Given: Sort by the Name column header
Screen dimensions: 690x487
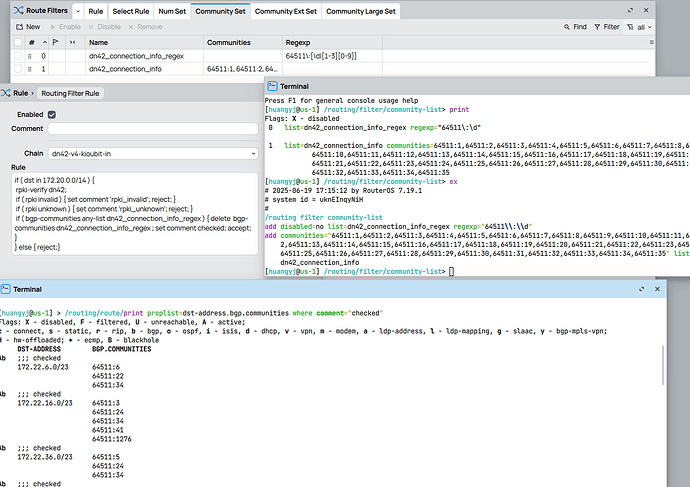Looking at the screenshot, I should tap(99, 42).
